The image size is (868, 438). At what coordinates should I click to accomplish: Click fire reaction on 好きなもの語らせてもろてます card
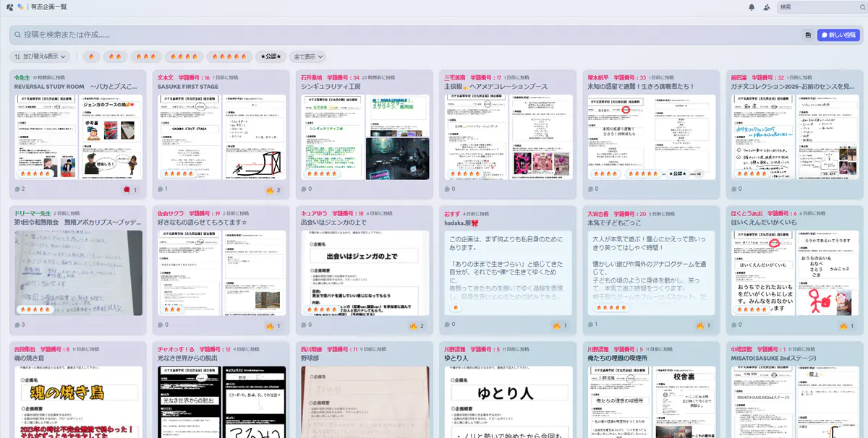(x=274, y=326)
